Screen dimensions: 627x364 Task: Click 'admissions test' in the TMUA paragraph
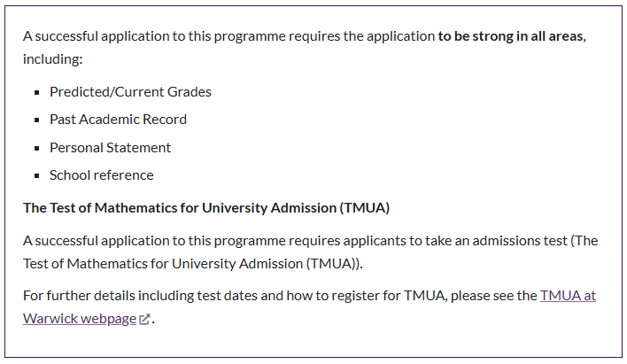click(x=520, y=241)
